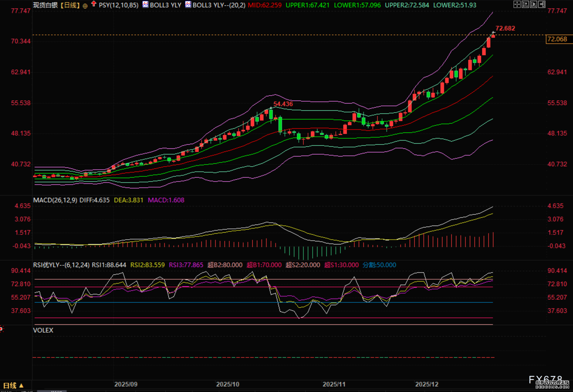Click the red marker on left edge
The width and height of the screenshot is (573, 392).
(x=1, y=329)
